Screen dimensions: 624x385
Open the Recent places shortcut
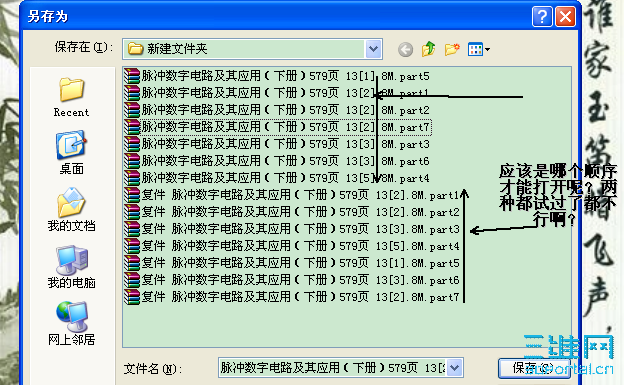72,97
